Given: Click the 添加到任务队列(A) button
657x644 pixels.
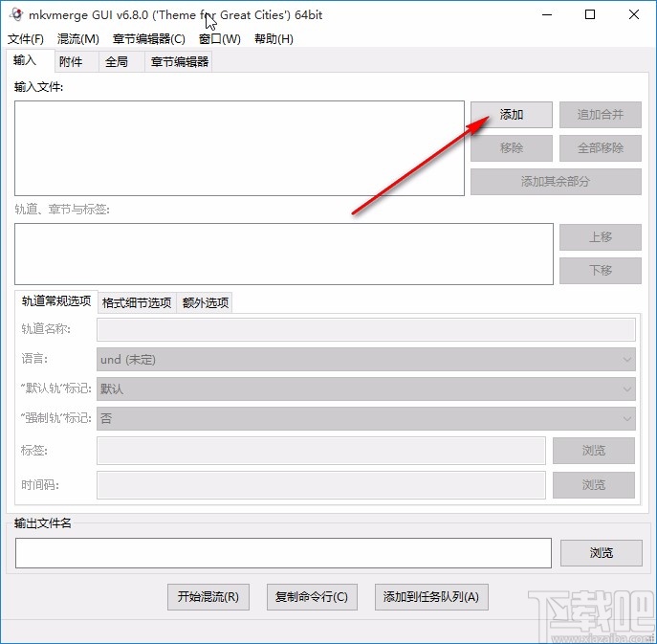Looking at the screenshot, I should (431, 597).
